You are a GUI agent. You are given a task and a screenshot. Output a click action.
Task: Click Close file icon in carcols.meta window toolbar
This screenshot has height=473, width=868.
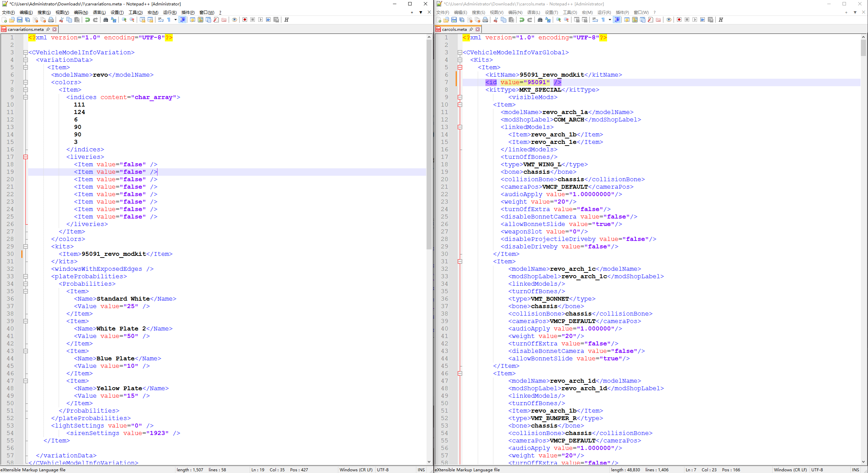pyautogui.click(x=470, y=20)
